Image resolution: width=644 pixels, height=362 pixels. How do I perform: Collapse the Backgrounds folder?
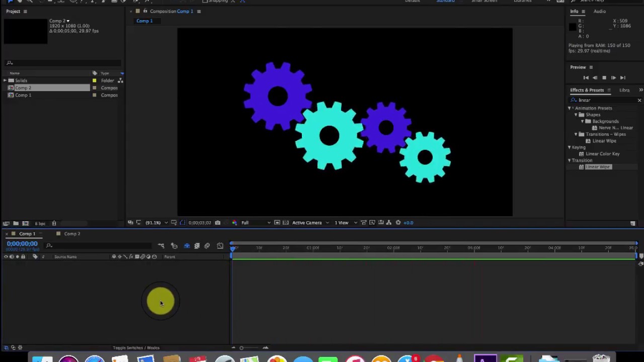[582, 121]
